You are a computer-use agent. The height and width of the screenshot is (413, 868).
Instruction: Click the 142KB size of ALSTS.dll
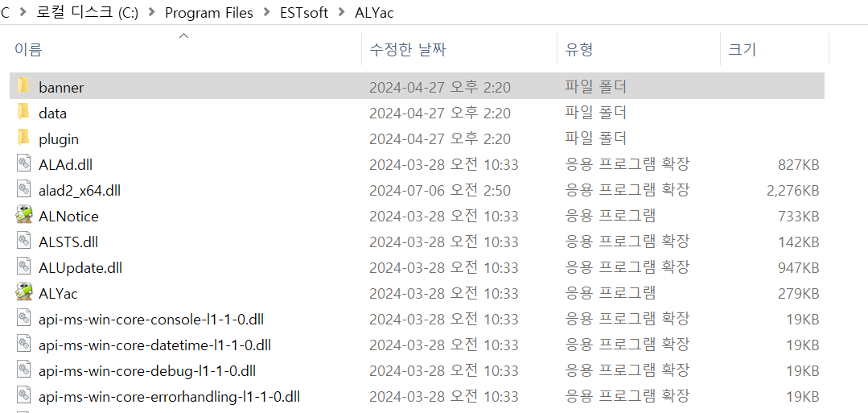coord(798,242)
